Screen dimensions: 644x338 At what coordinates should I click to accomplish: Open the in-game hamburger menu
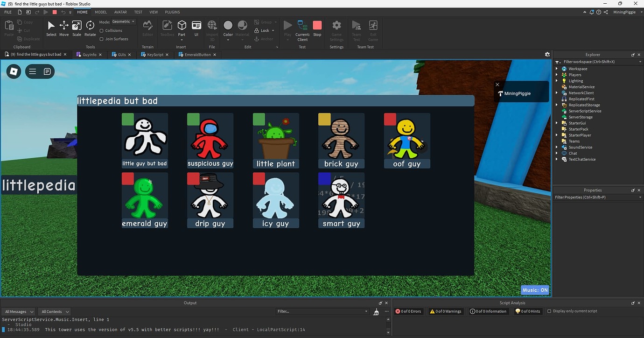[33, 71]
